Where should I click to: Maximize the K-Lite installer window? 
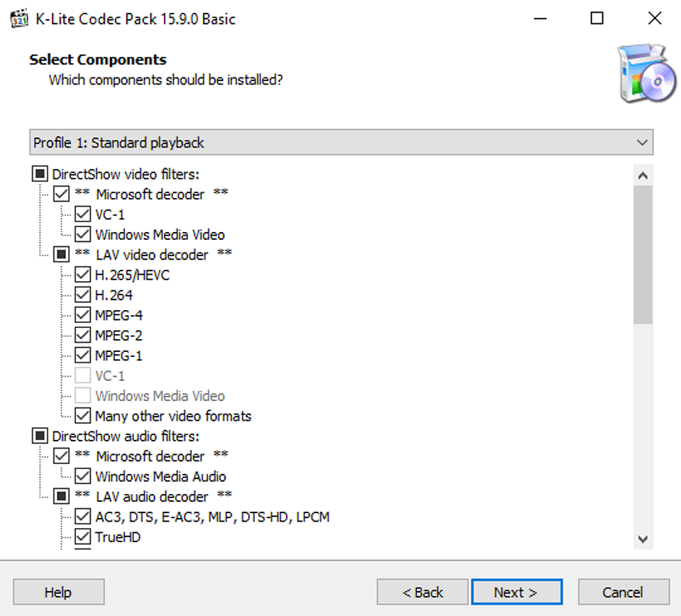point(597,18)
